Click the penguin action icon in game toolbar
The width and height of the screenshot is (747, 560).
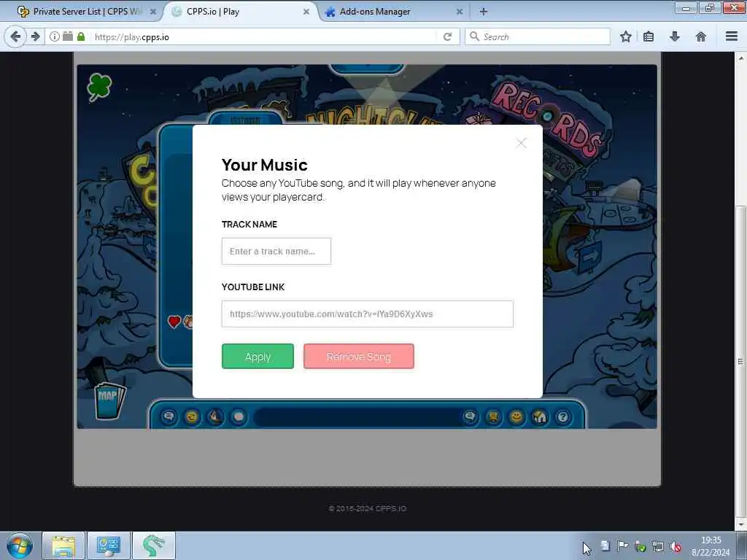point(215,416)
